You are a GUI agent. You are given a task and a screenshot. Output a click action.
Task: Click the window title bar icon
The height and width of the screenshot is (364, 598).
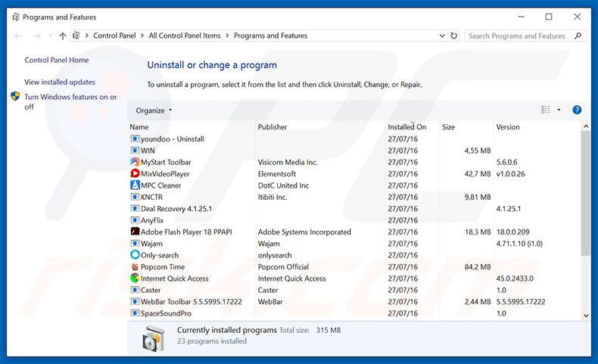coord(16,17)
